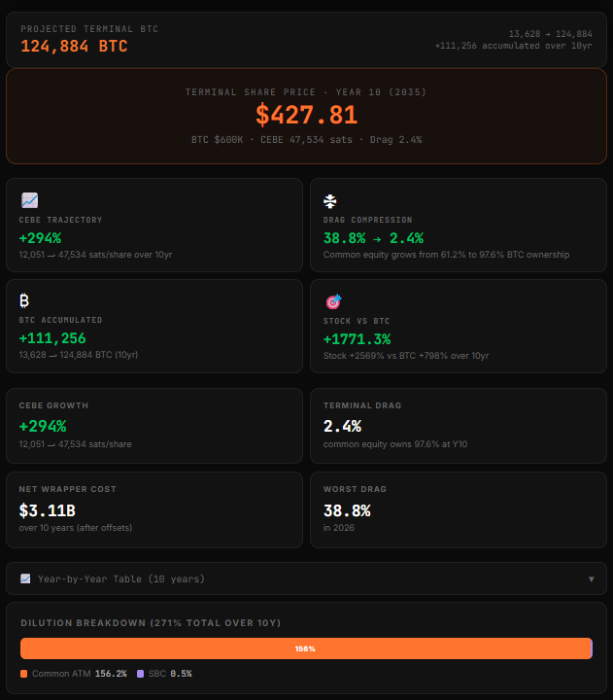Click the $3.11B Net Wrapper Cost value

48,510
